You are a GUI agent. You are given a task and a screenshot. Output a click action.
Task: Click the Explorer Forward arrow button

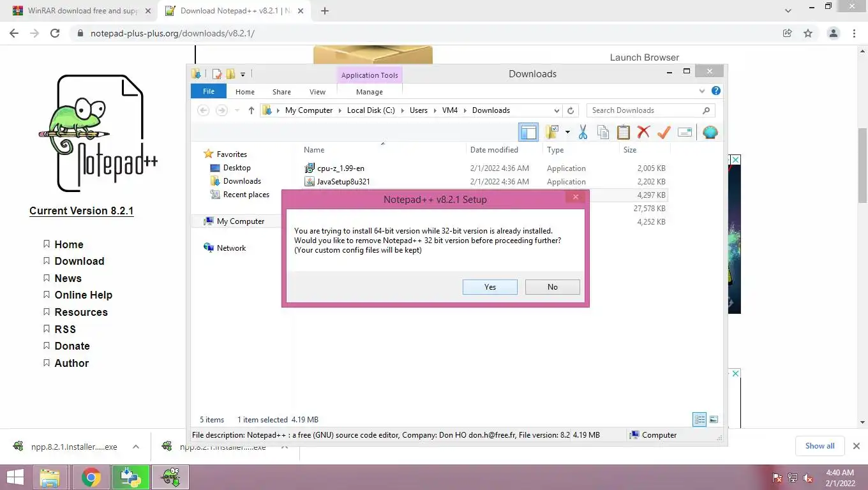(x=221, y=110)
